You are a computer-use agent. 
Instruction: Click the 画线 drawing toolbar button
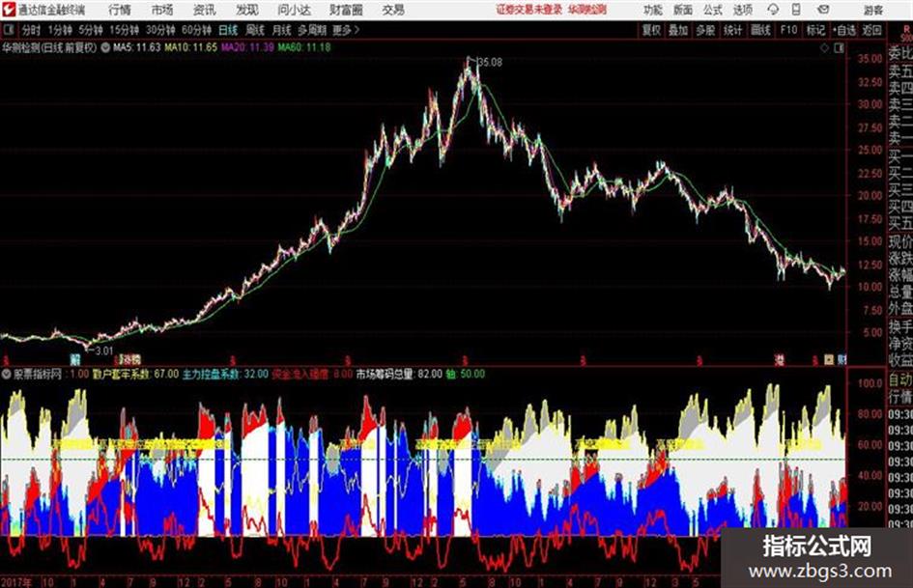pos(760,30)
